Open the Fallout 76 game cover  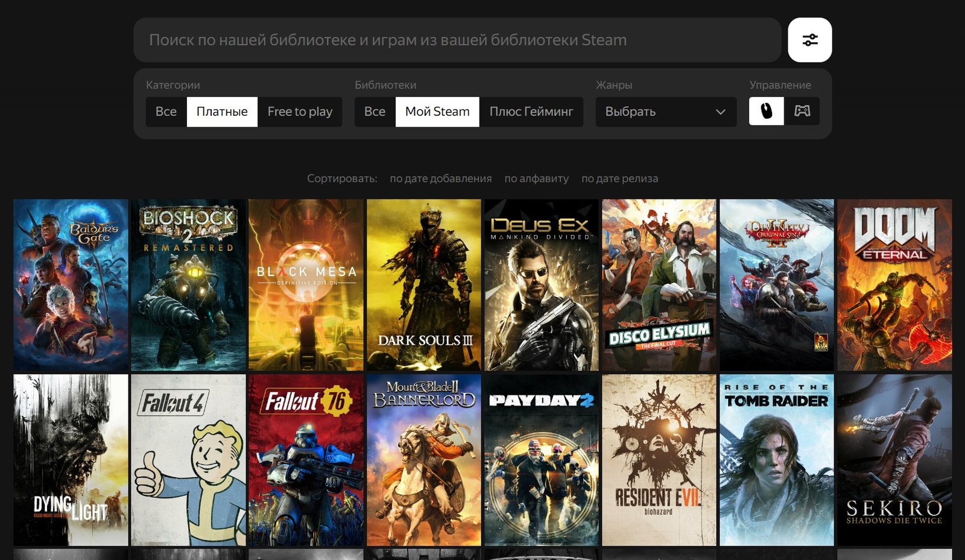(306, 460)
